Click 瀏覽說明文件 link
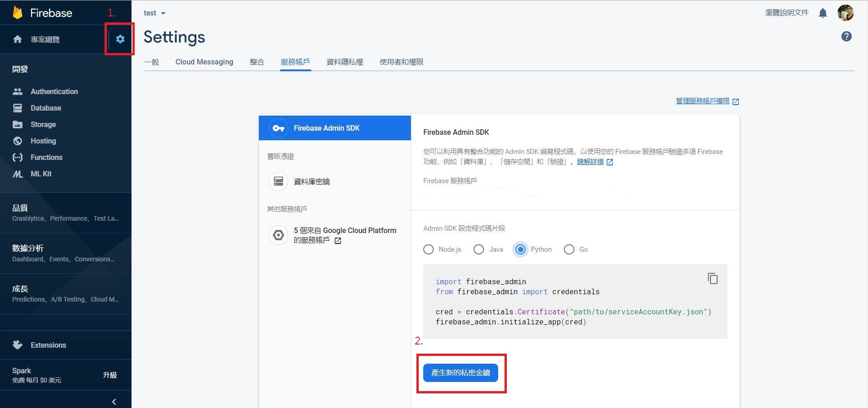 [787, 13]
